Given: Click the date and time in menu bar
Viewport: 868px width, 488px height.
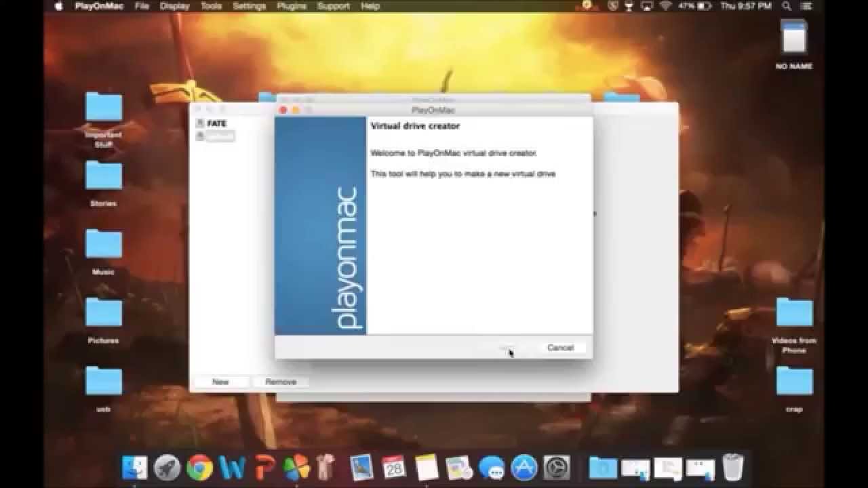Looking at the screenshot, I should point(746,6).
